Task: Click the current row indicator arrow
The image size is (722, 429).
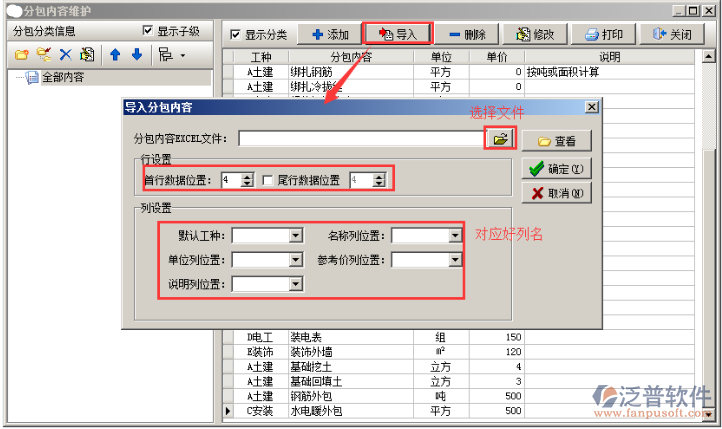Action: coord(228,411)
